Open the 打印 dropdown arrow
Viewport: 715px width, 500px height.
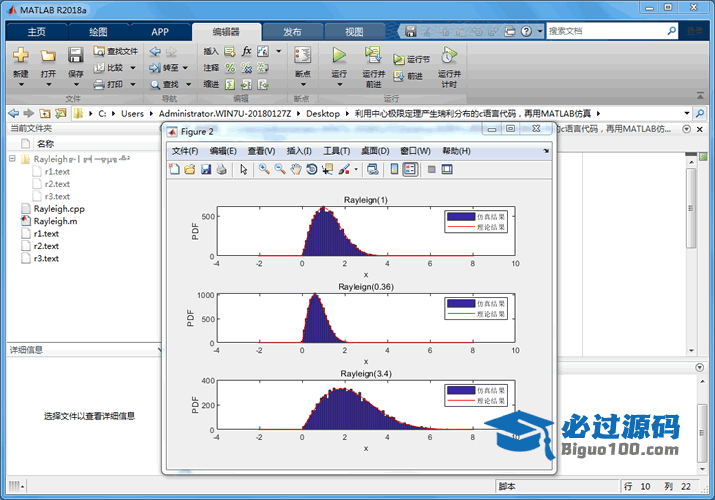coord(133,84)
